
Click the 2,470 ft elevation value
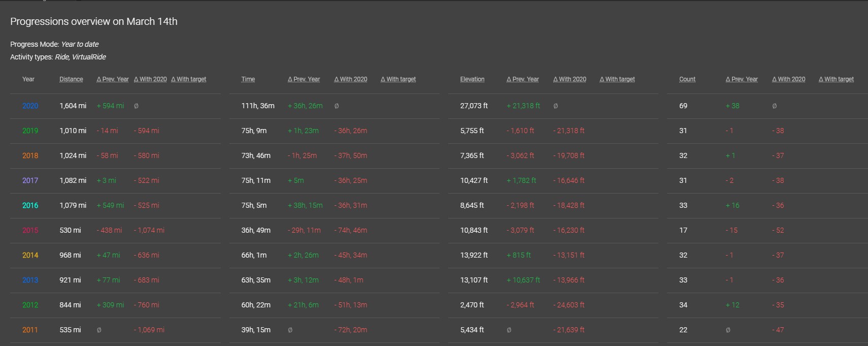472,305
